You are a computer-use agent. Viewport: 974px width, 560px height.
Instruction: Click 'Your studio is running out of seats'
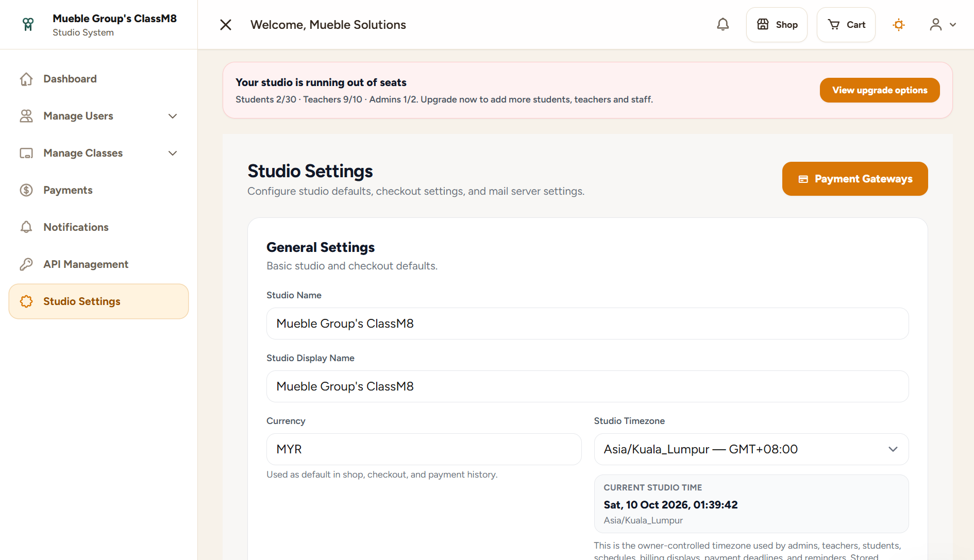click(x=321, y=82)
